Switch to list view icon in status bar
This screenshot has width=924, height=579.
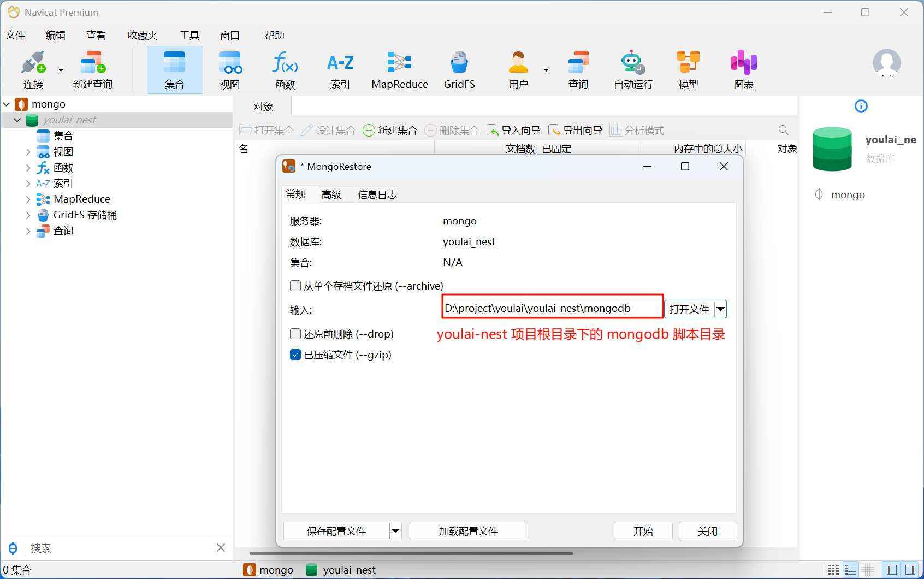(851, 570)
